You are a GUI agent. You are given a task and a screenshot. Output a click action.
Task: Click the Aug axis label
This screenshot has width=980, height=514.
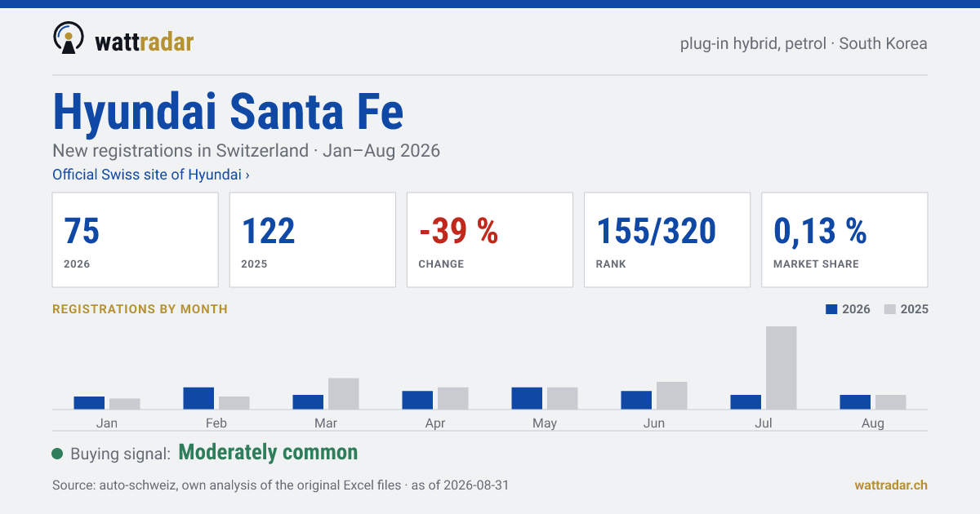[x=873, y=423]
